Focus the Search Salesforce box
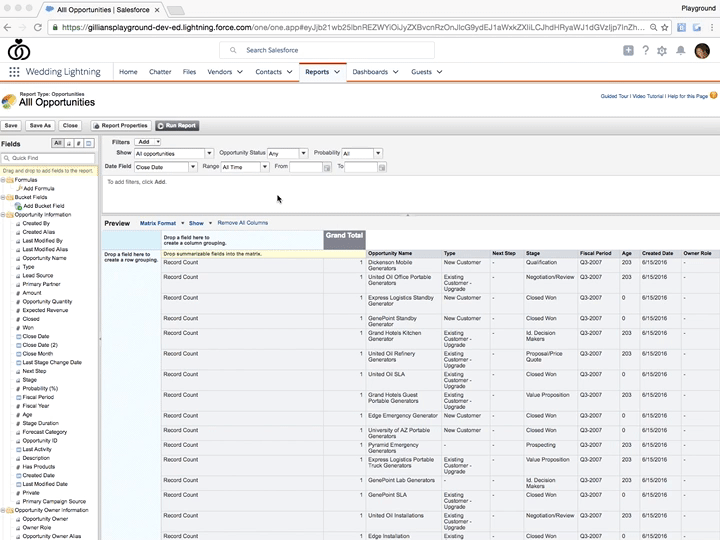 pos(327,50)
